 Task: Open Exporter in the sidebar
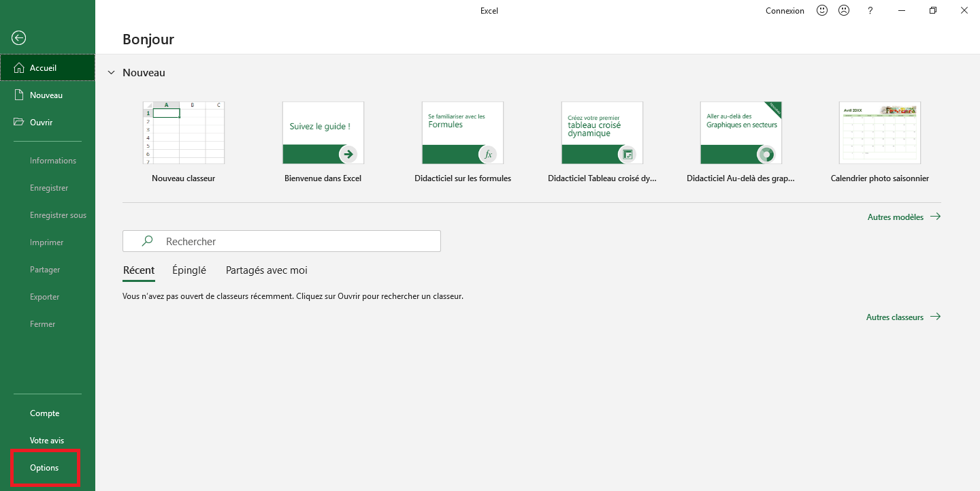click(x=48, y=297)
